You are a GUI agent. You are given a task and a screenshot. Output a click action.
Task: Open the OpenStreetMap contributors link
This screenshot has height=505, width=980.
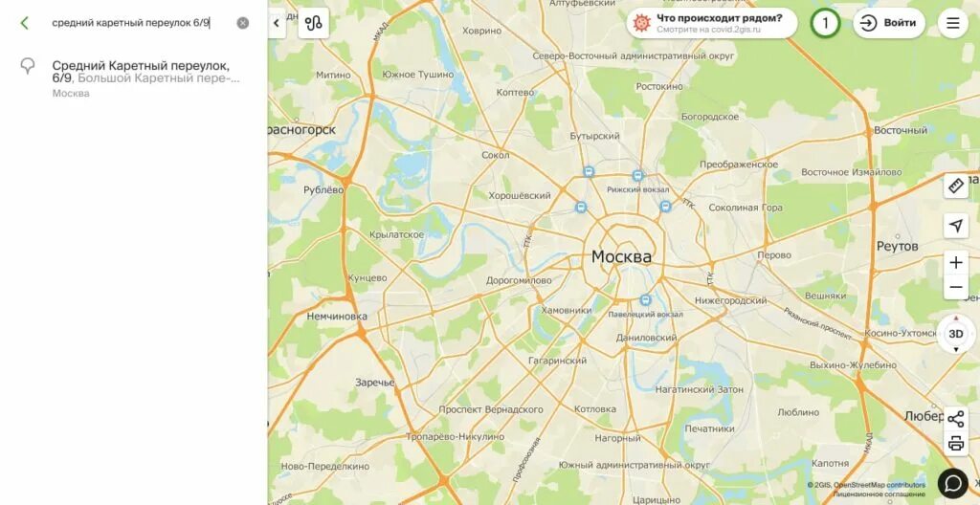tap(880, 485)
